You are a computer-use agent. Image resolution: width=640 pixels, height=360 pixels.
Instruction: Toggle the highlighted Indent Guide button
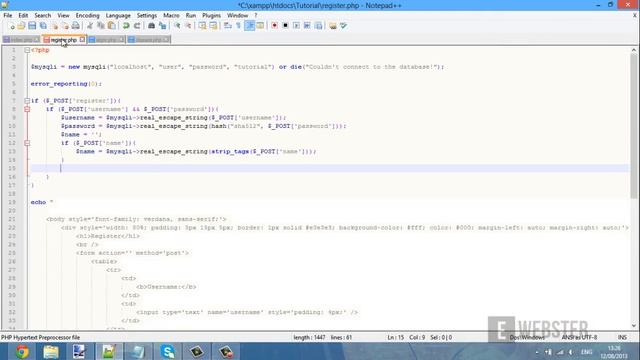click(x=249, y=26)
